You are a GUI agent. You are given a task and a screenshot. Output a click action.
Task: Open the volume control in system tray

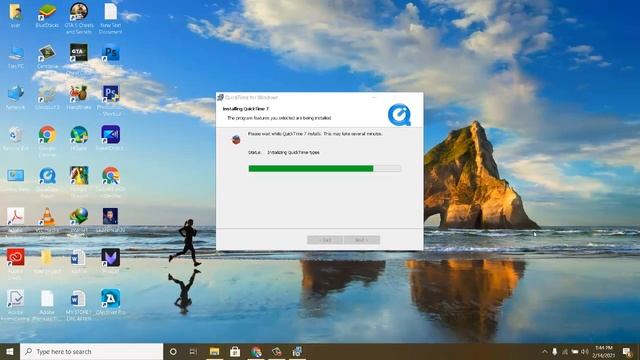584,351
